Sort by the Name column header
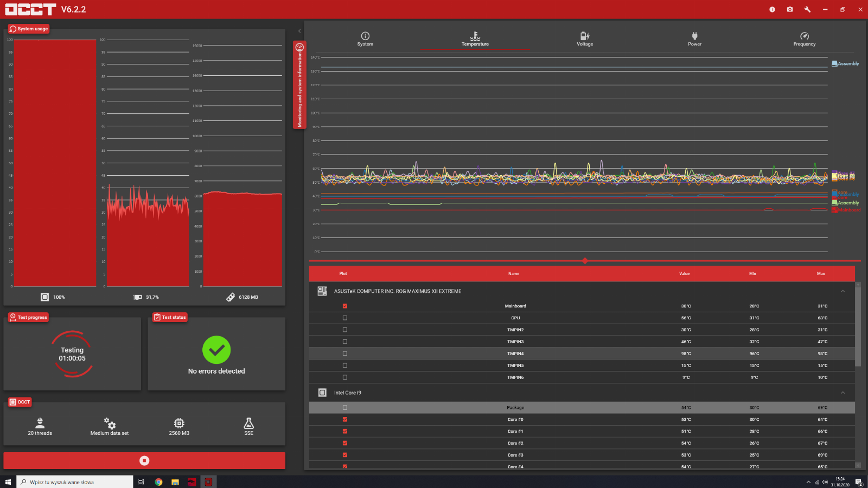The width and height of the screenshot is (868, 488). (514, 274)
